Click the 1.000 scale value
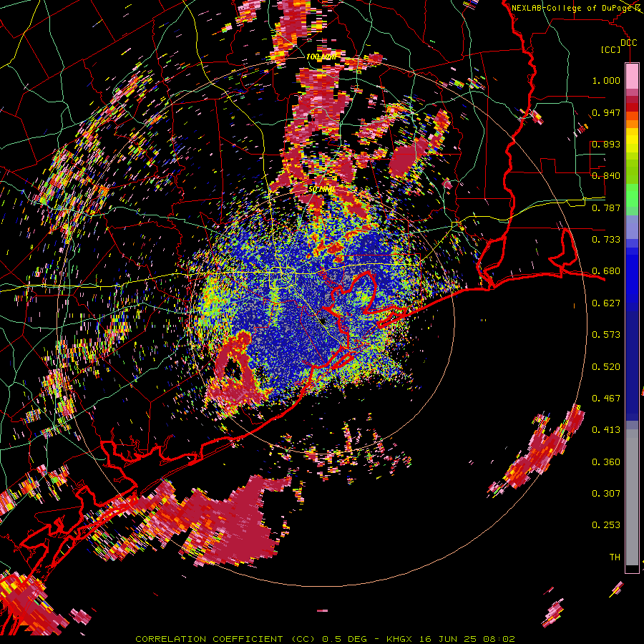644x644 pixels. click(x=606, y=80)
